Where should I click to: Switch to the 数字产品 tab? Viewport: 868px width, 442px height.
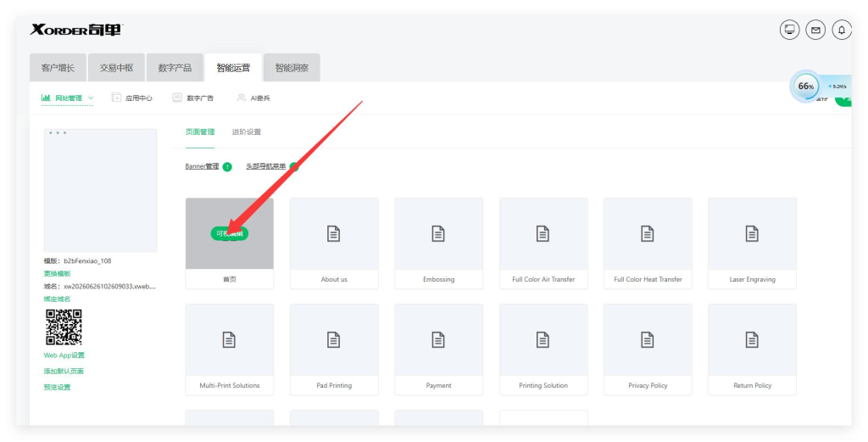(x=175, y=68)
